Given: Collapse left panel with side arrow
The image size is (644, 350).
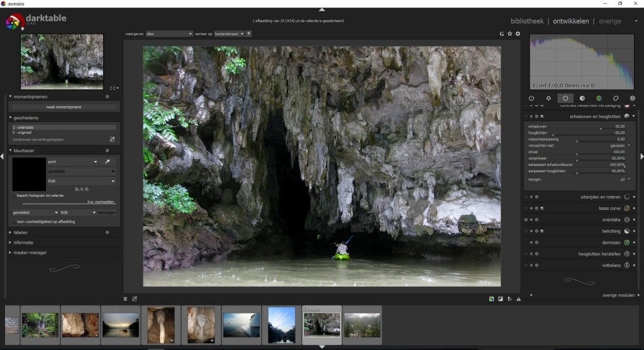Looking at the screenshot, I should pyautogui.click(x=2, y=156).
